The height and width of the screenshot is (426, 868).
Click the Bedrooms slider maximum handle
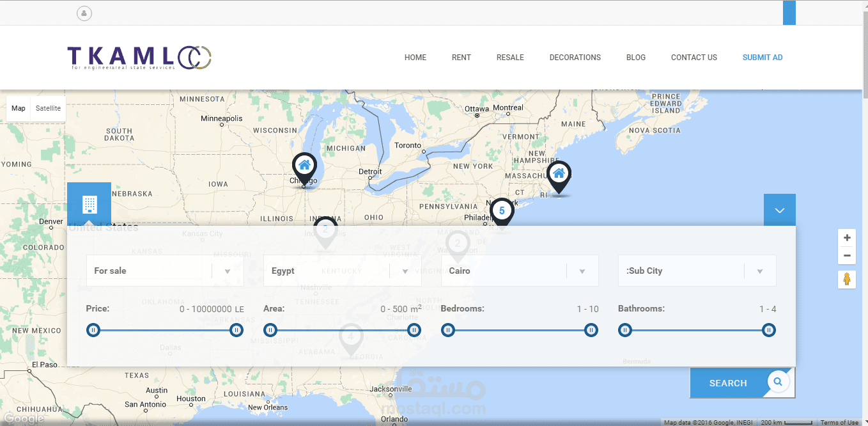[x=591, y=330]
